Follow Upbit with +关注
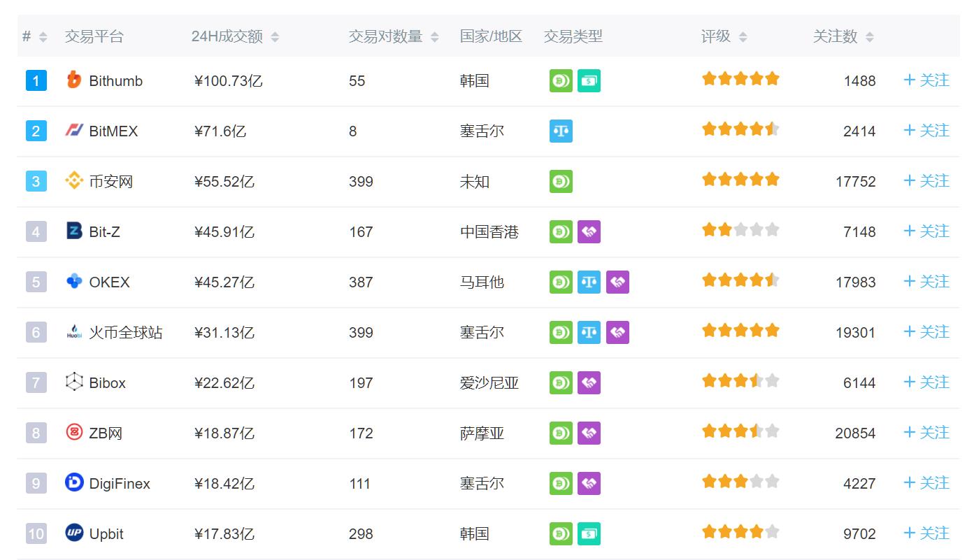Image resolution: width=974 pixels, height=560 pixels. tap(926, 533)
